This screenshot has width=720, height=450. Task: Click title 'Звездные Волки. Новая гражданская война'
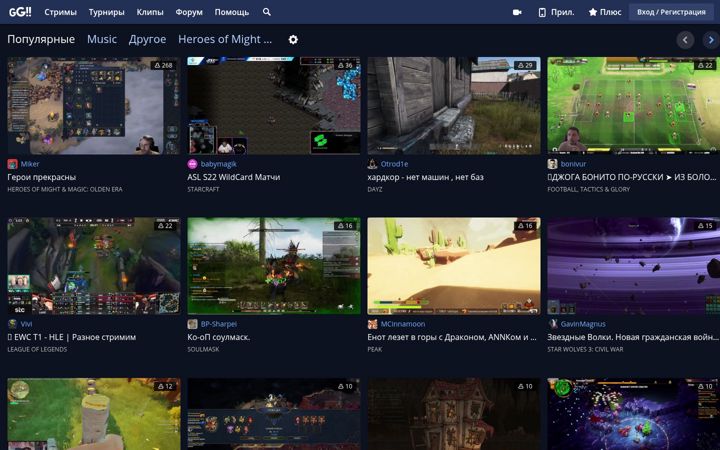tap(633, 338)
